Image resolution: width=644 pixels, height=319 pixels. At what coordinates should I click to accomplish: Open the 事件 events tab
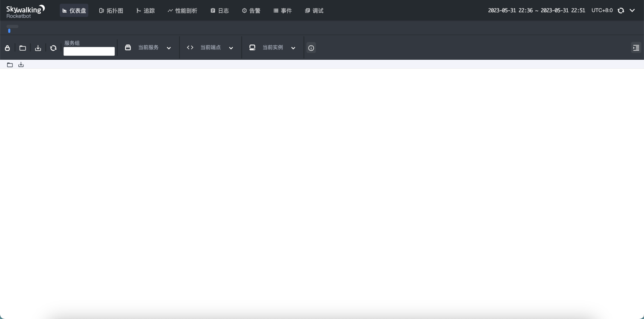(283, 11)
